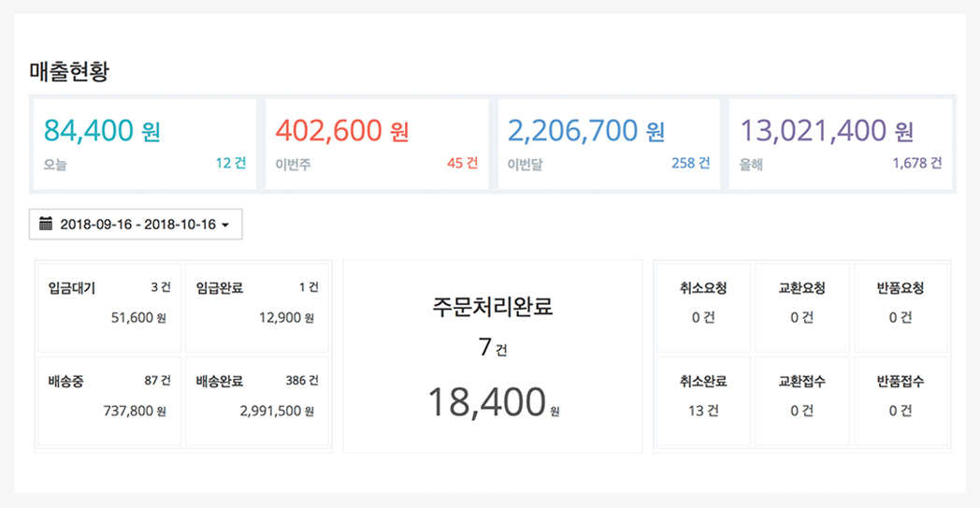Click the 주문처리완료 summary panel
This screenshot has width=980, height=508.
[x=493, y=356]
